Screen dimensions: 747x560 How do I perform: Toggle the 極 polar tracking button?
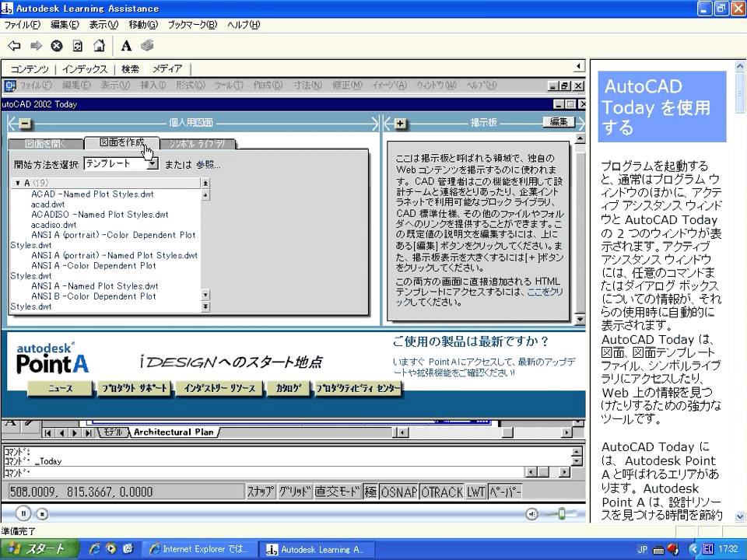coord(370,492)
